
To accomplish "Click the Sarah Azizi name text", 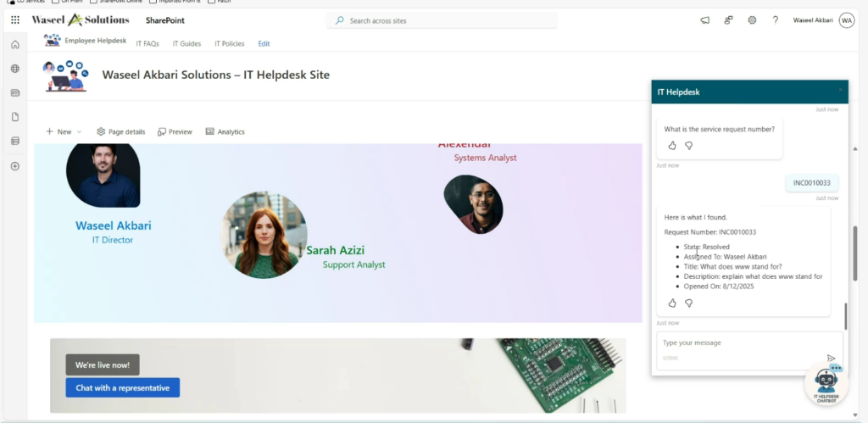I will pyautogui.click(x=335, y=250).
